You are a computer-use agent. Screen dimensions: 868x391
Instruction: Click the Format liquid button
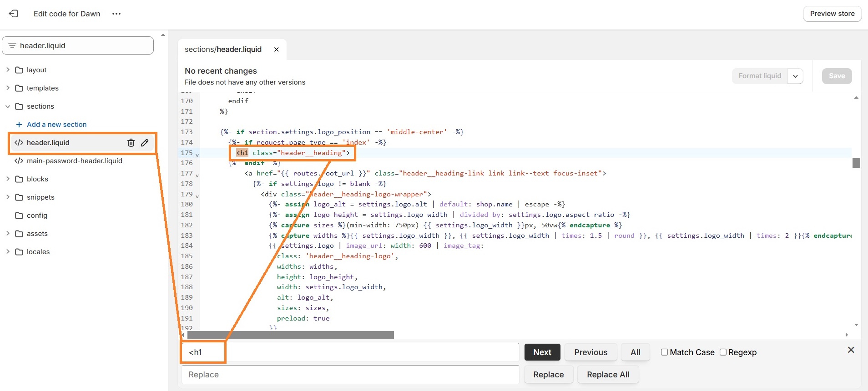click(x=760, y=76)
